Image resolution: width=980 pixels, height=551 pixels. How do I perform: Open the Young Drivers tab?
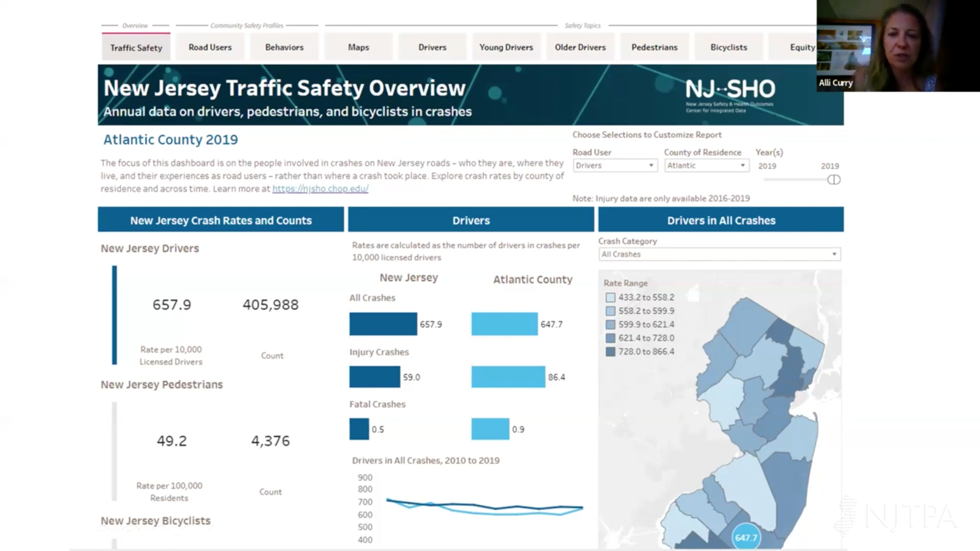tap(506, 47)
